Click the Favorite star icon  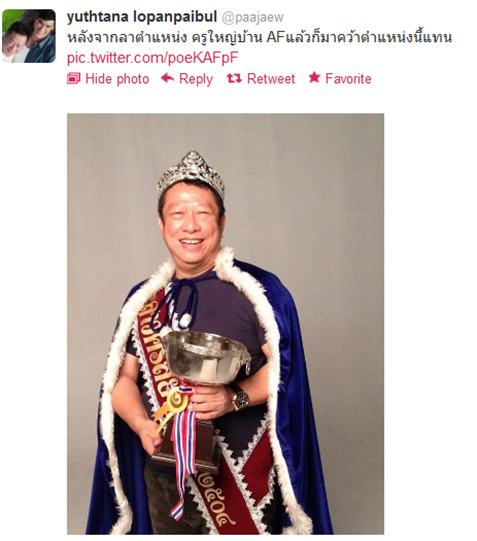tap(314, 78)
